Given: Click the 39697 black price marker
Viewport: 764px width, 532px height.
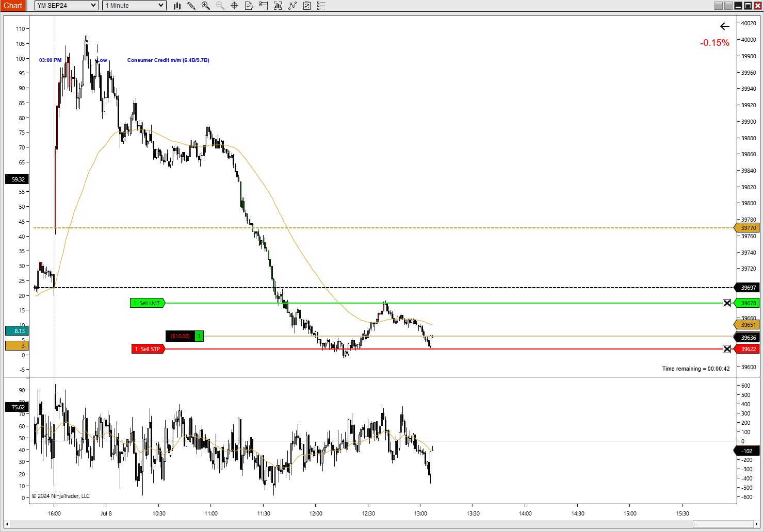Looking at the screenshot, I should (x=747, y=288).
